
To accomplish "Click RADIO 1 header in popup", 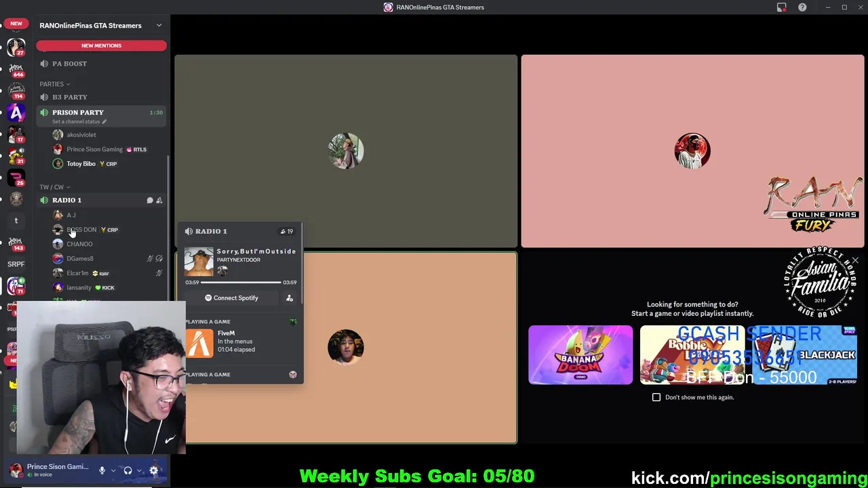I will [211, 231].
